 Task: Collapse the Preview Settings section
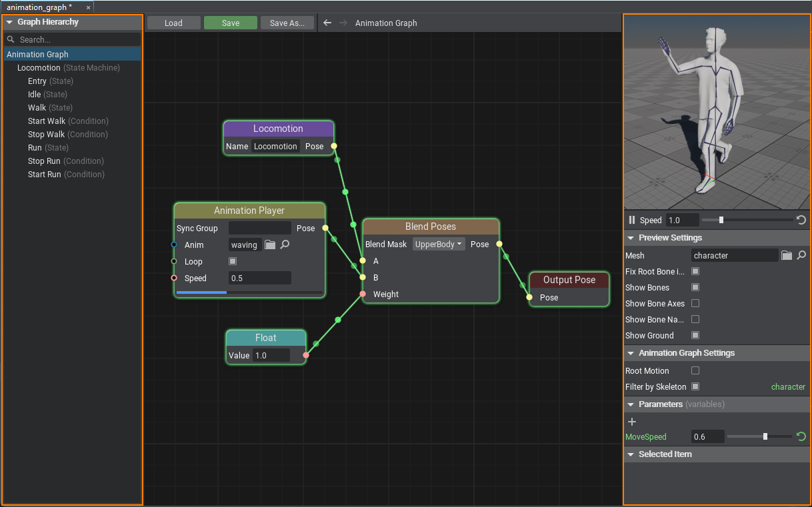(631, 238)
